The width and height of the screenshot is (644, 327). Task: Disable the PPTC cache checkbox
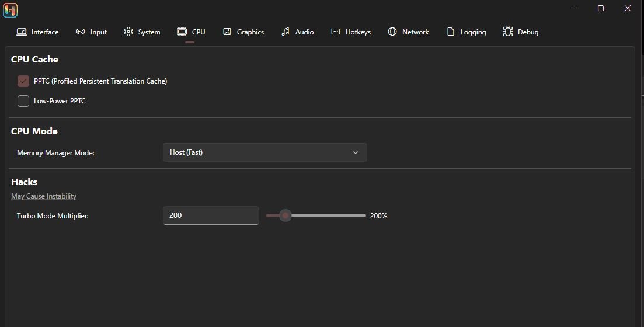click(23, 81)
